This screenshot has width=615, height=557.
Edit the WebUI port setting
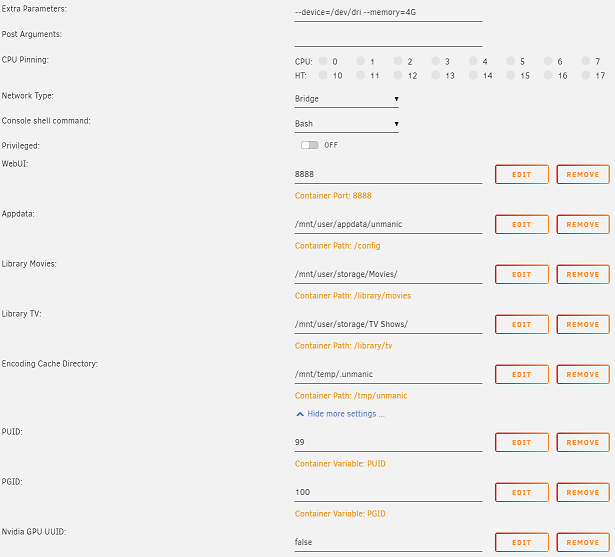pyautogui.click(x=522, y=175)
